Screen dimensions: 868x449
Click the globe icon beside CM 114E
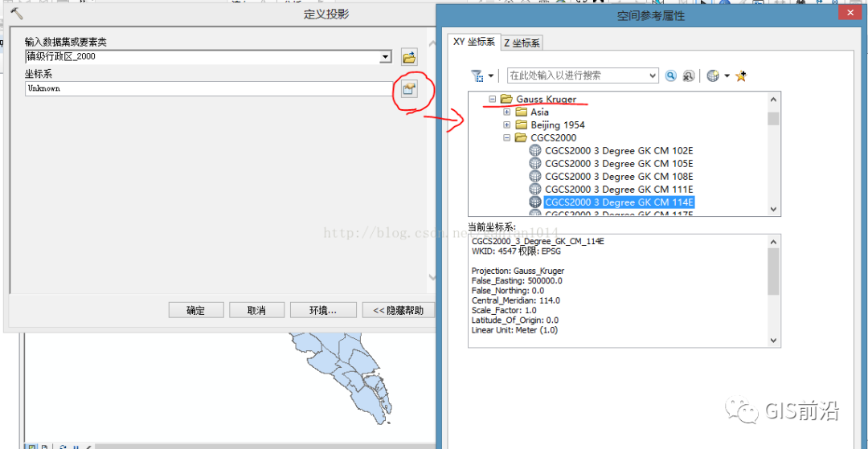[534, 202]
